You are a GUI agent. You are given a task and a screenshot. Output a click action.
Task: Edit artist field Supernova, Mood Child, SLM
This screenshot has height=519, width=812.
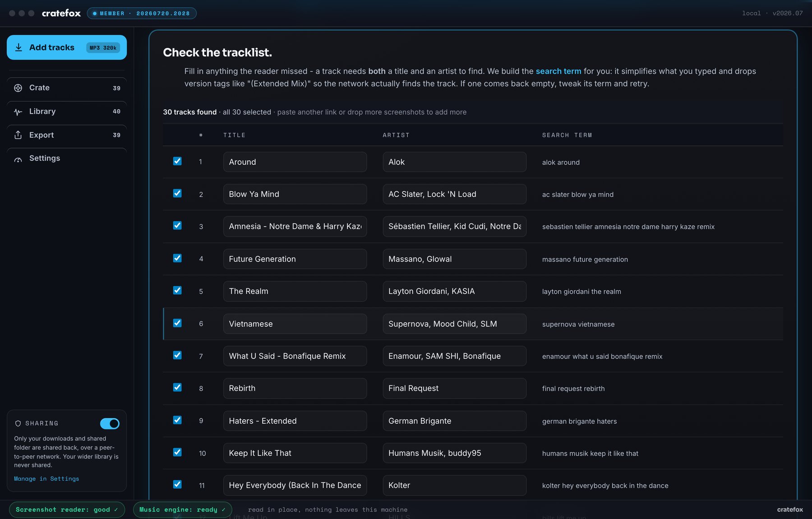pyautogui.click(x=455, y=324)
